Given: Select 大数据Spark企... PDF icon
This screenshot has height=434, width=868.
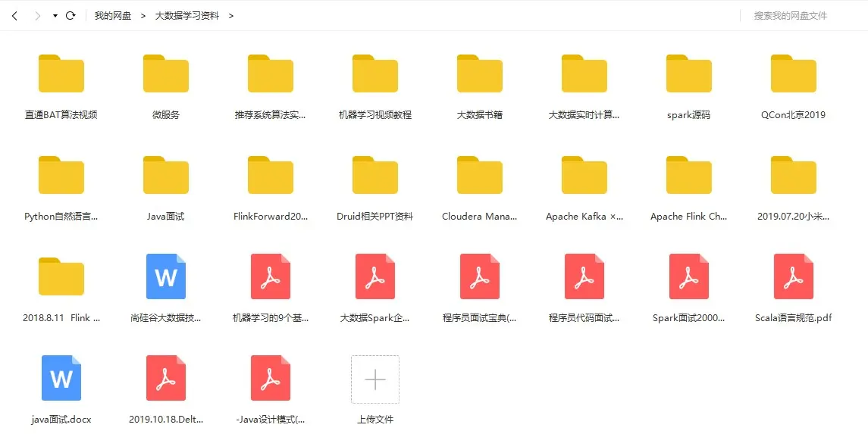Looking at the screenshot, I should (374, 276).
